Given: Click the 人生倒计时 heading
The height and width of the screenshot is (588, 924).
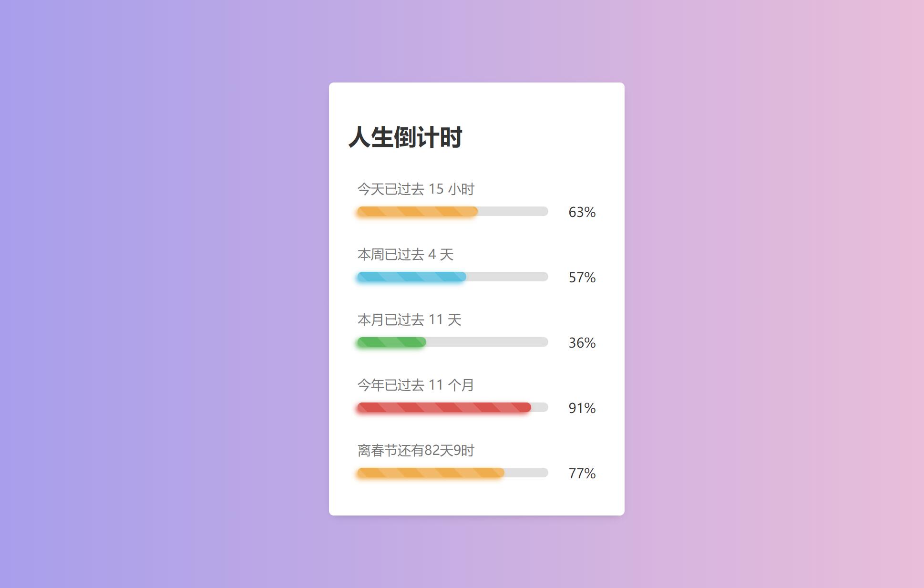Looking at the screenshot, I should pyautogui.click(x=405, y=137).
